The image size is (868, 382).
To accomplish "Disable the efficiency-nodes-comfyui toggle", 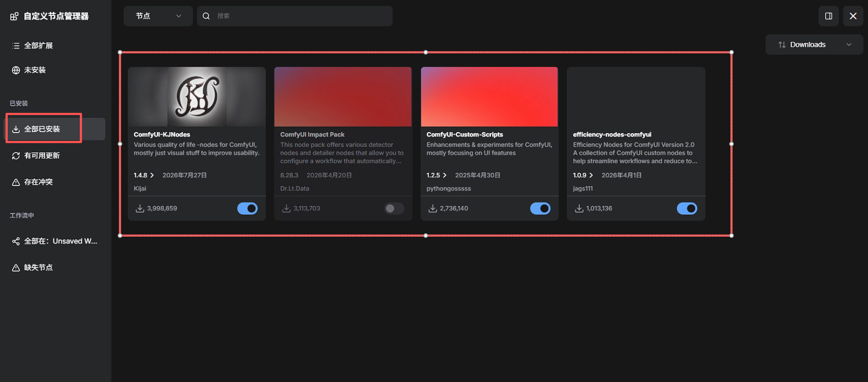I will (x=687, y=208).
